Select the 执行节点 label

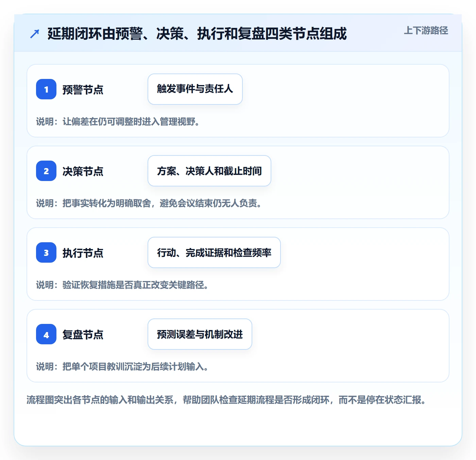point(83,253)
